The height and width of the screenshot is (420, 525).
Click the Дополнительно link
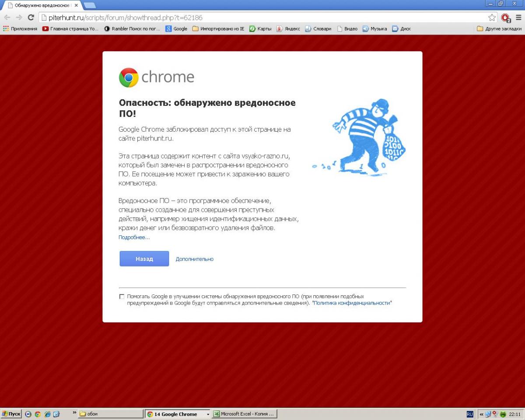pos(195,259)
